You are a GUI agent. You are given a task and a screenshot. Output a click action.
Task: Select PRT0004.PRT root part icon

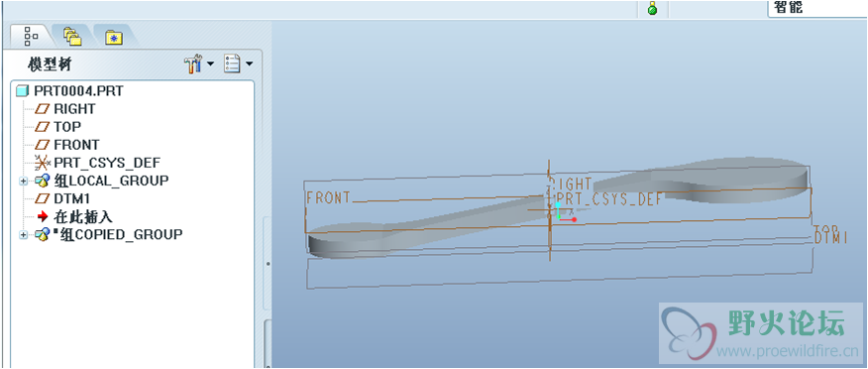click(x=22, y=91)
